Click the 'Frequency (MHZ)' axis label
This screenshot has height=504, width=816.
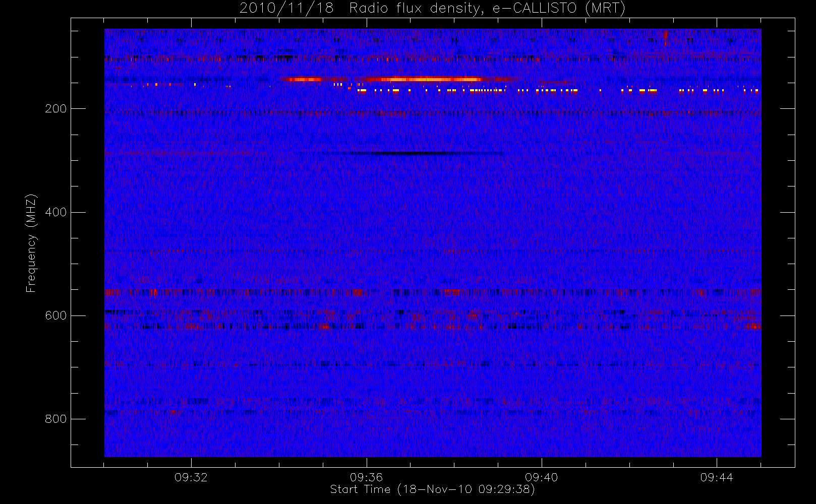click(31, 243)
